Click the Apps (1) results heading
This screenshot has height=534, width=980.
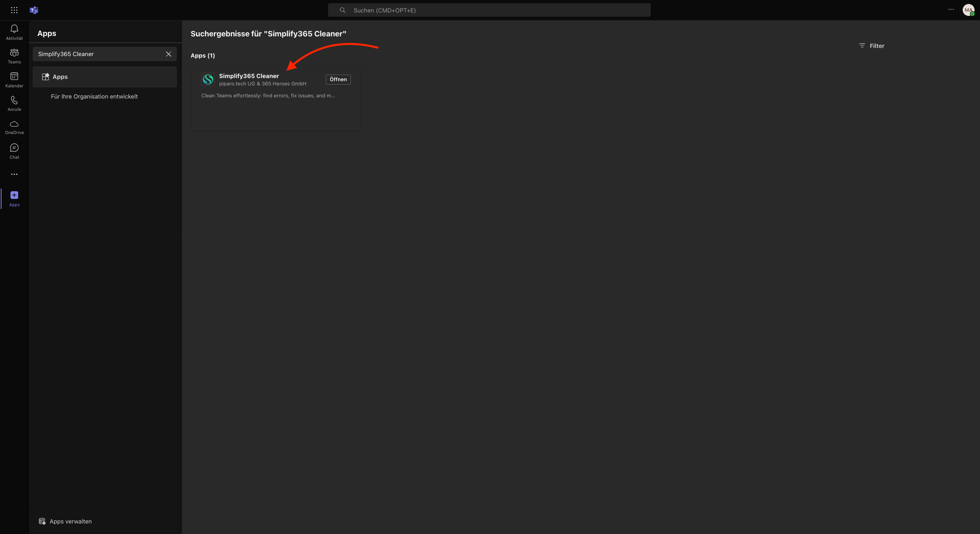click(203, 56)
